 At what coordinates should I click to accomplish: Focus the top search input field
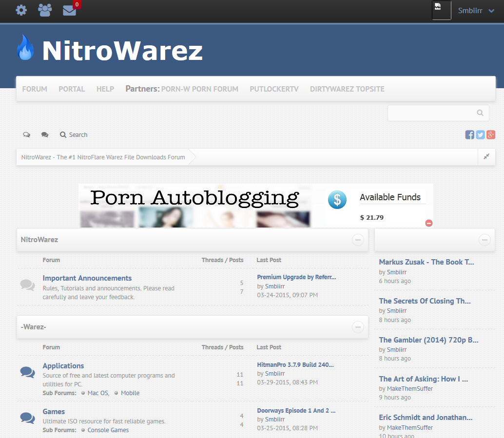pyautogui.click(x=438, y=113)
